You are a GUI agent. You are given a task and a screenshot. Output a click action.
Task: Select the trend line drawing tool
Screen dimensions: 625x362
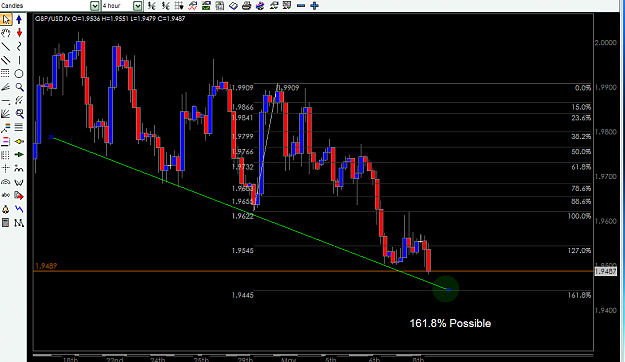pyautogui.click(x=6, y=47)
